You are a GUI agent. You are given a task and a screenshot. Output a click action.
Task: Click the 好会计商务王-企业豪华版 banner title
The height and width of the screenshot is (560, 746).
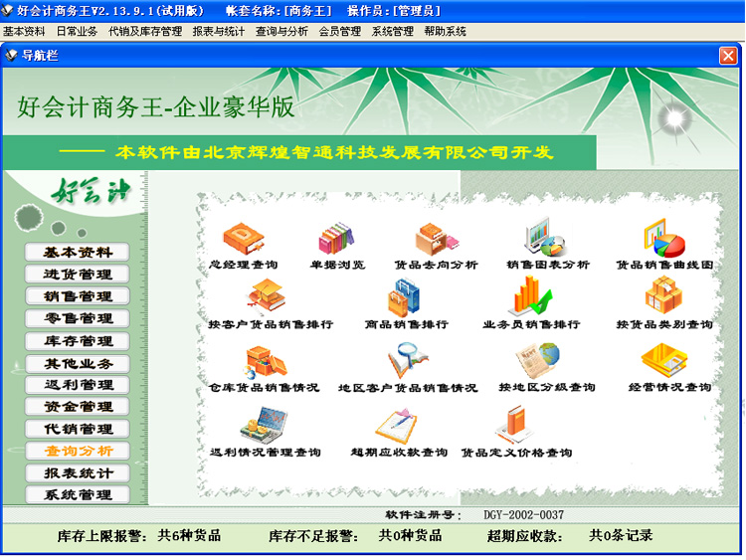click(x=156, y=106)
